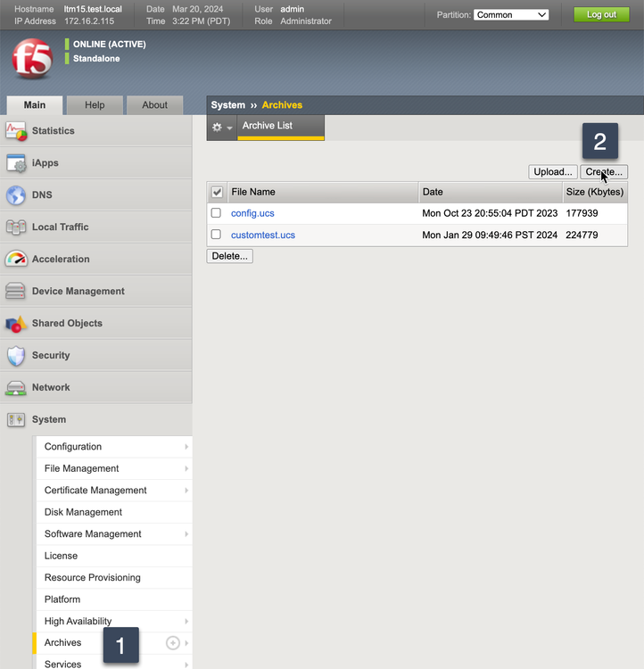
Task: Open Platform under System
Action: click(x=114, y=599)
